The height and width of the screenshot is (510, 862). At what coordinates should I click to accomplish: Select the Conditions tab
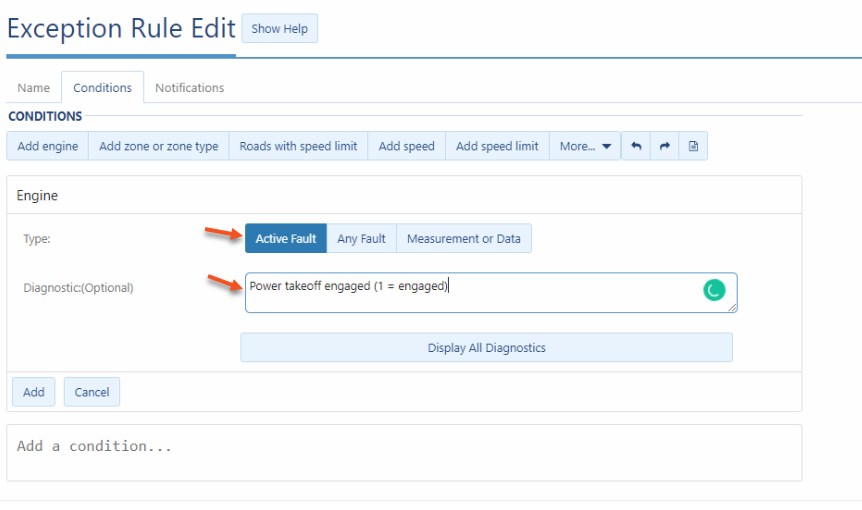102,88
